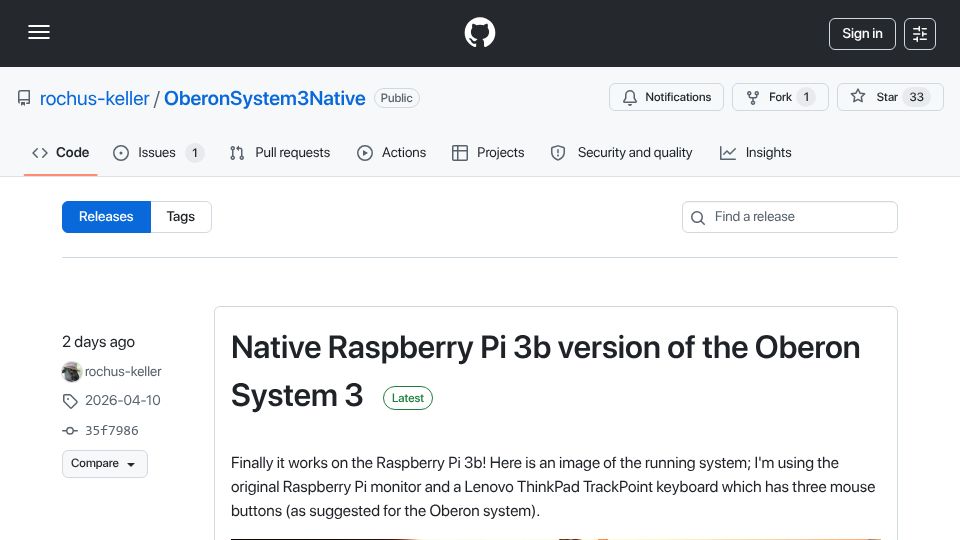Open appearance settings sliders icon

click(920, 34)
